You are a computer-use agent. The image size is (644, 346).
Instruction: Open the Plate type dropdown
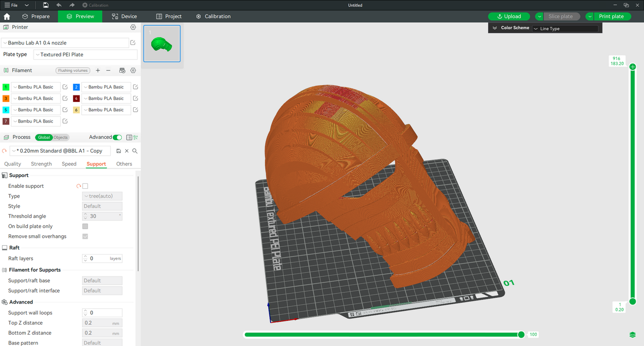pyautogui.click(x=85, y=54)
